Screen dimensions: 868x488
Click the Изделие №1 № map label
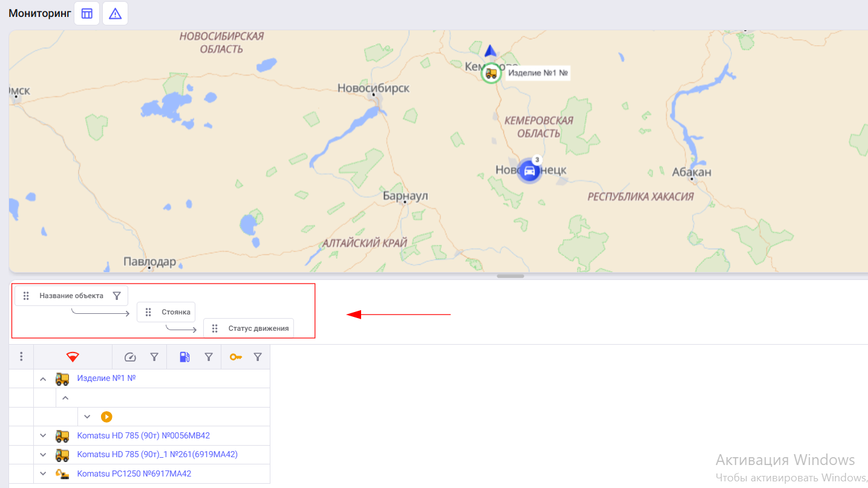[537, 73]
